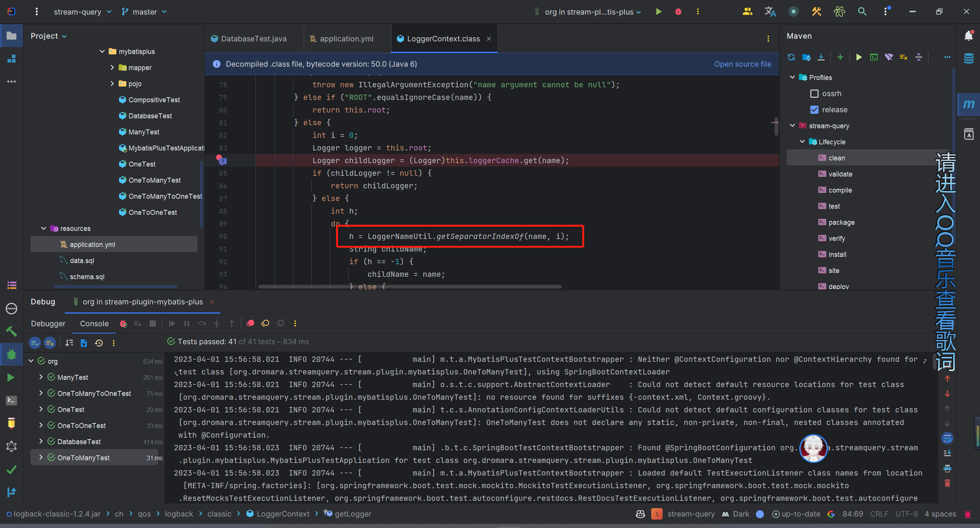Open the master branch dropdown

pyautogui.click(x=144, y=12)
